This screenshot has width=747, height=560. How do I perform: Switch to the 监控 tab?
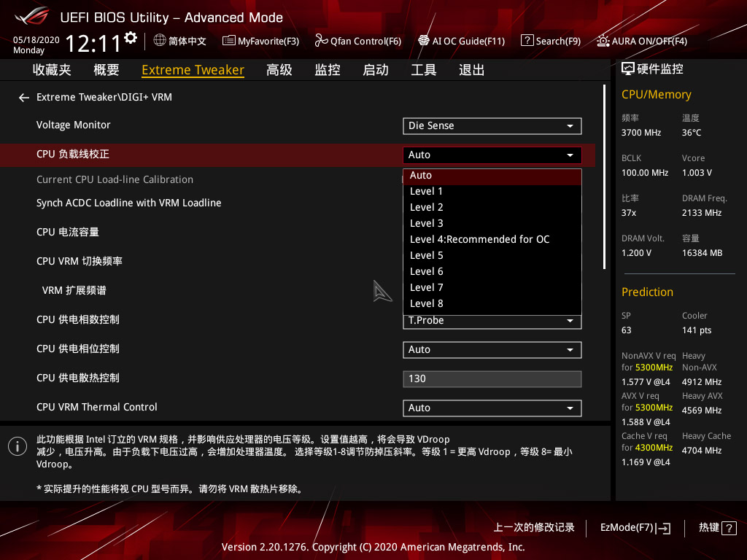click(x=328, y=69)
